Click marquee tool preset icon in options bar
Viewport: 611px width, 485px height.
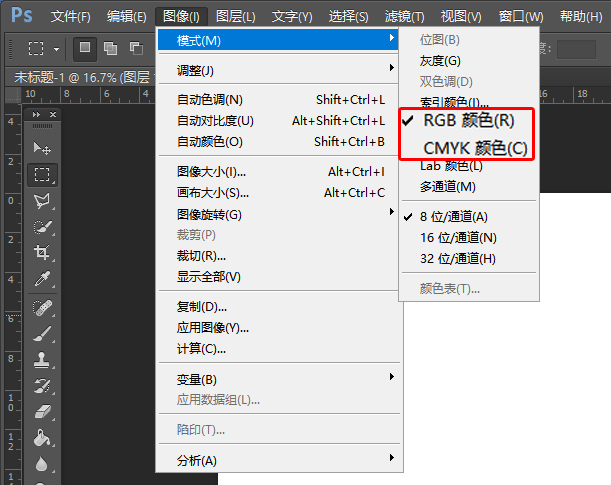[x=36, y=49]
